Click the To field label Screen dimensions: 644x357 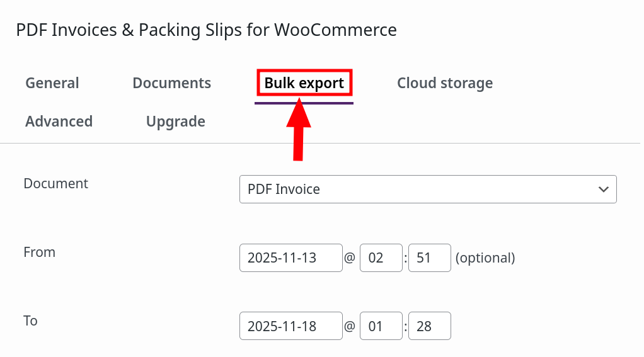tap(30, 320)
